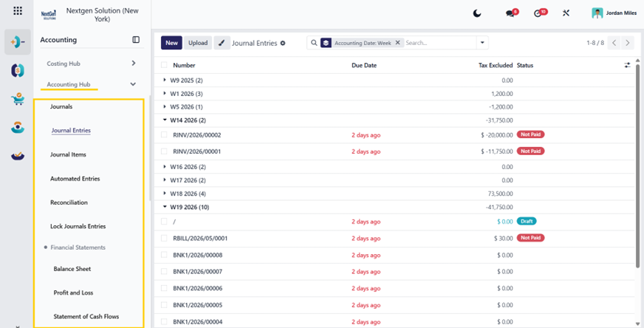Sort by the Tax Excluded column header
The width and height of the screenshot is (644, 328).
pos(496,65)
